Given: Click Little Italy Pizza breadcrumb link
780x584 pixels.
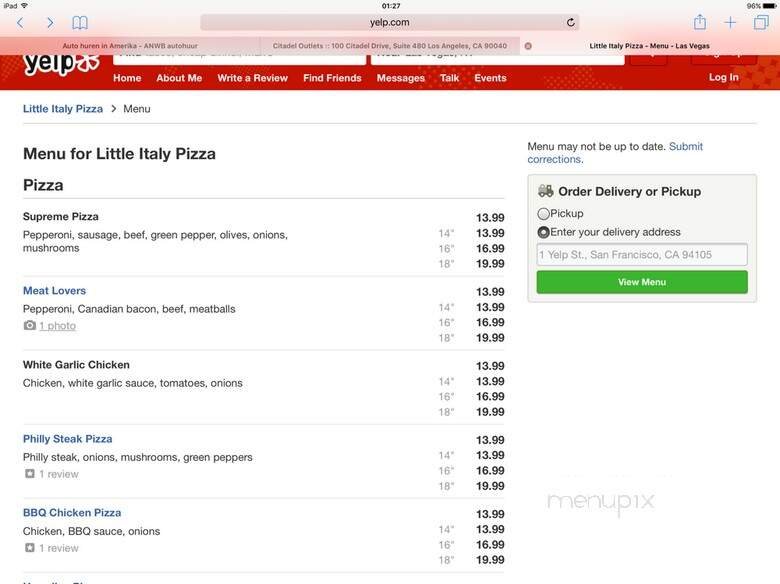Looking at the screenshot, I should tap(63, 109).
